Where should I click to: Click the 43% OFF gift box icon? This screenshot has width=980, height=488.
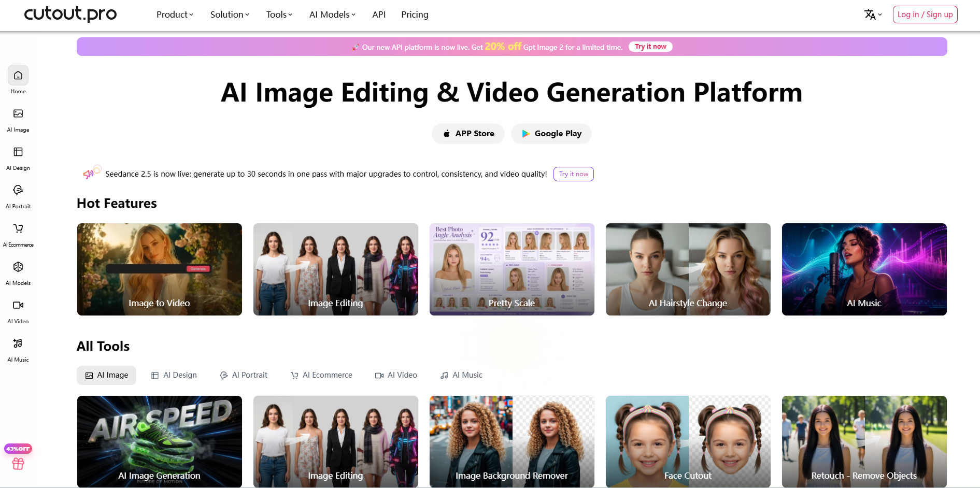18,464
